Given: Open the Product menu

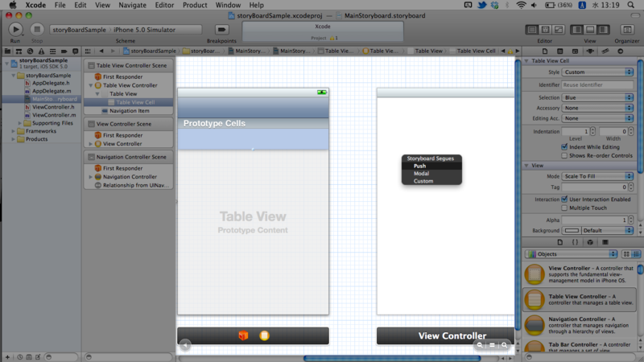Looking at the screenshot, I should (195, 5).
